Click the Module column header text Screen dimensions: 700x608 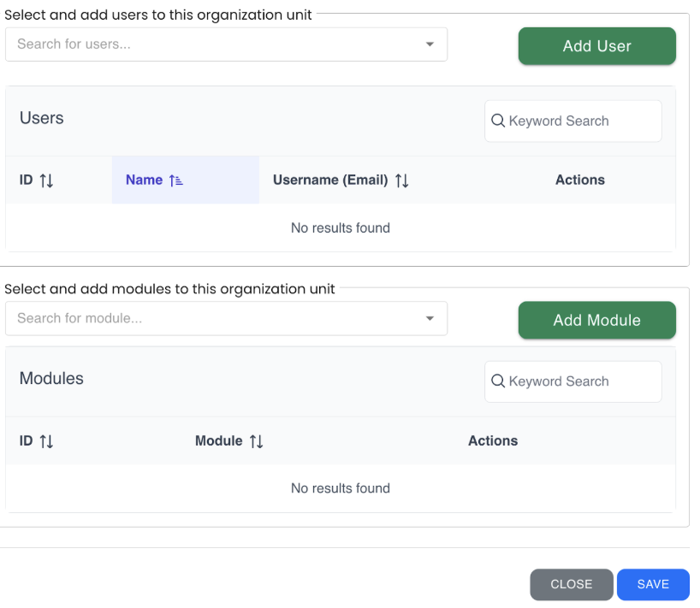pos(219,441)
